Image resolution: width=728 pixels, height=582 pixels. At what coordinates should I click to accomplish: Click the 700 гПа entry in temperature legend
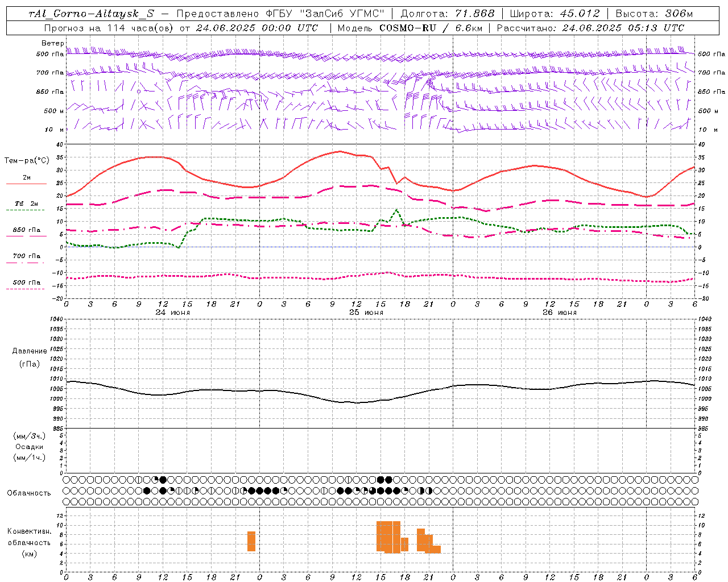(26, 256)
